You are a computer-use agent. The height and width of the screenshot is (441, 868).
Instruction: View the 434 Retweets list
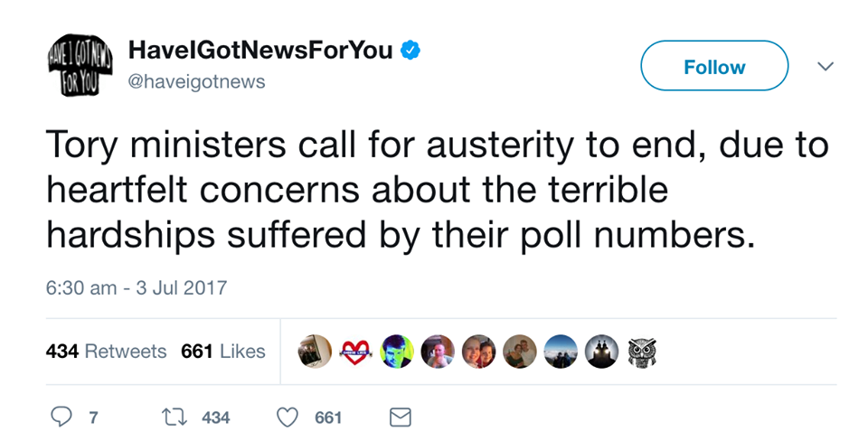[x=106, y=351]
